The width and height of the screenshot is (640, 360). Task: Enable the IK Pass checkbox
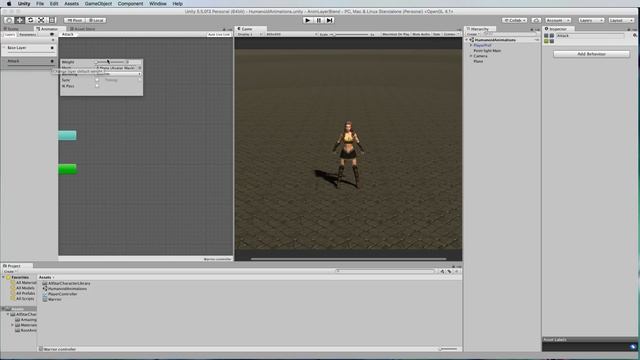[97, 86]
